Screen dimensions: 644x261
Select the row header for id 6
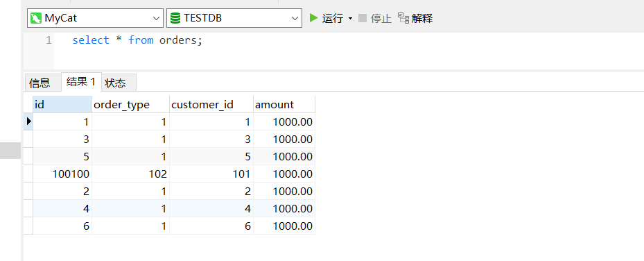(28, 226)
